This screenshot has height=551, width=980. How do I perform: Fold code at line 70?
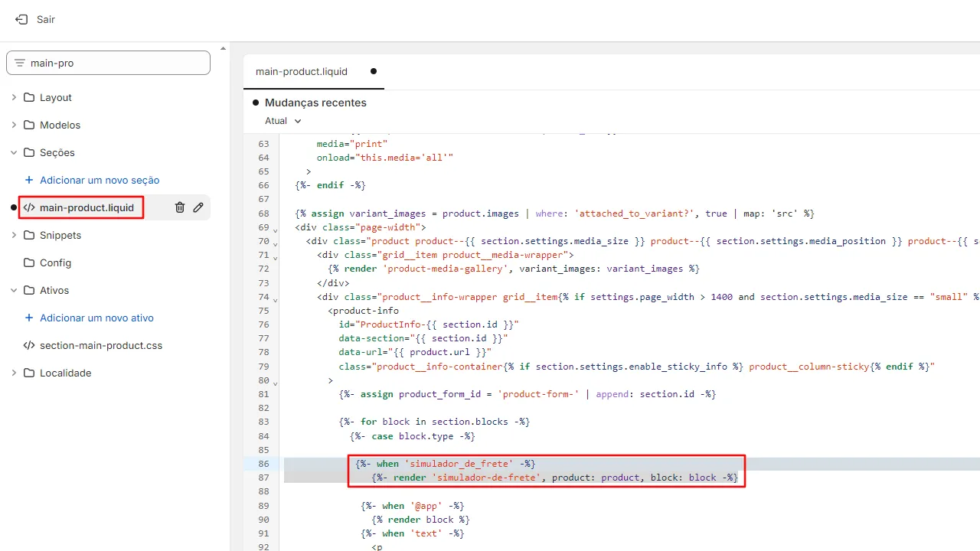point(274,243)
